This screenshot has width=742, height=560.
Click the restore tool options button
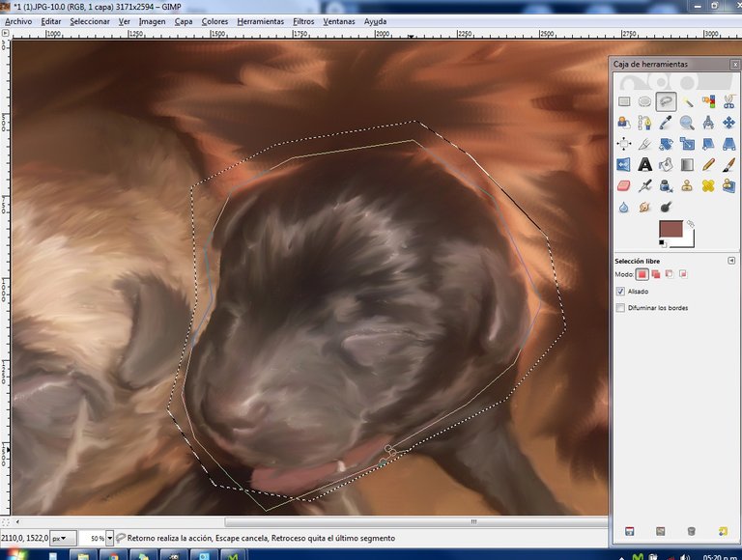tap(661, 532)
